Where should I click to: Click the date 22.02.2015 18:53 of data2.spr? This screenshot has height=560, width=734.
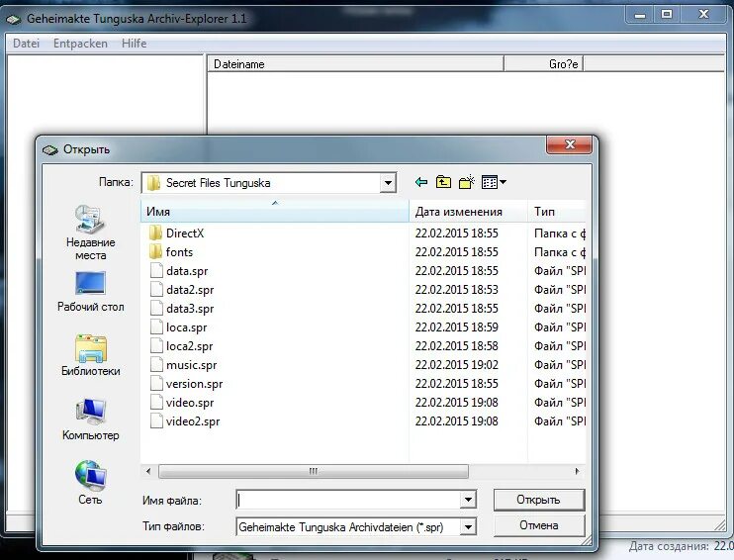click(456, 289)
